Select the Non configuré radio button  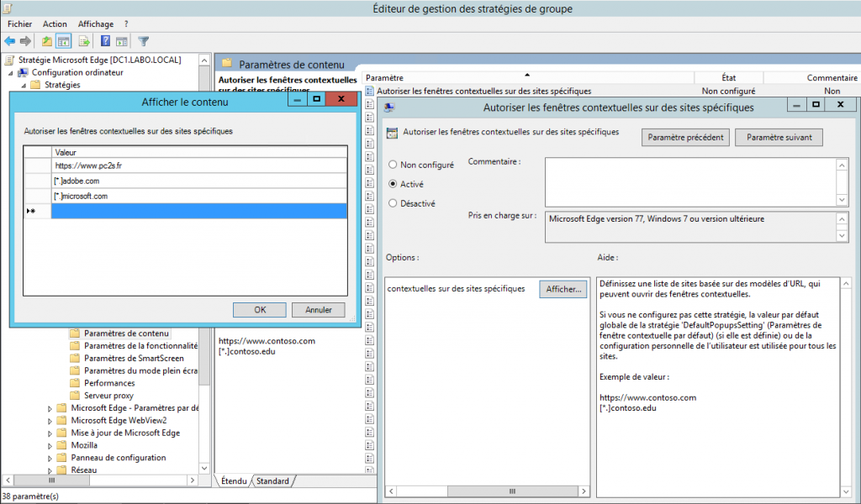pyautogui.click(x=390, y=165)
